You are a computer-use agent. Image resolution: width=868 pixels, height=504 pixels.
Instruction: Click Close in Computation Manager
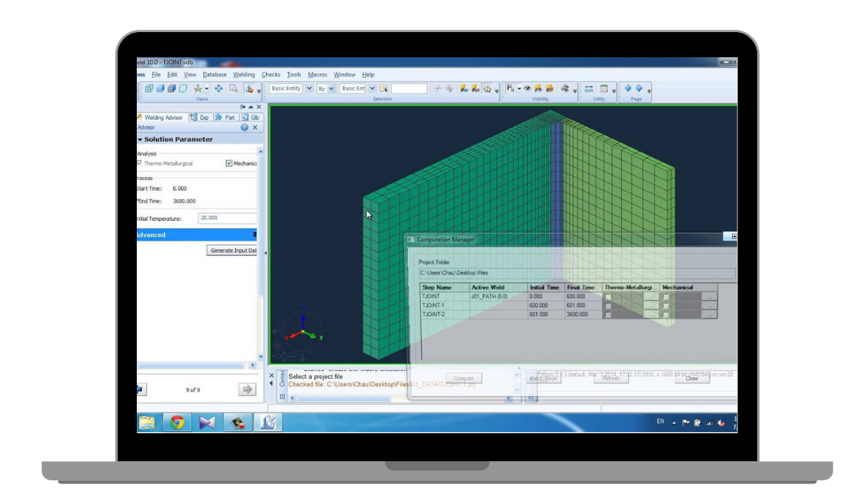(692, 379)
